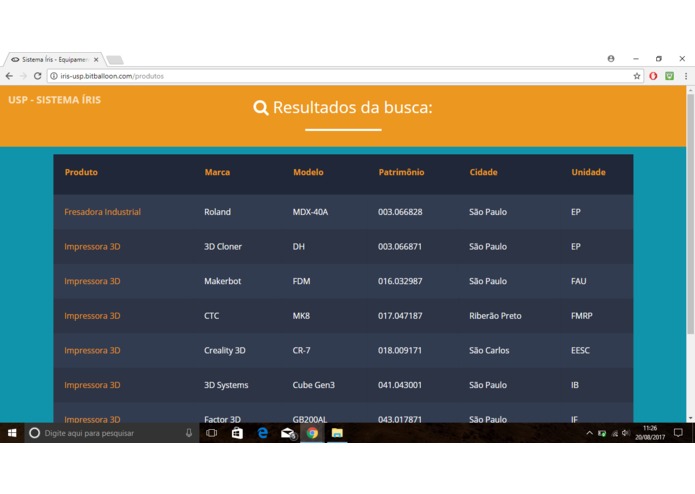Click the CR-7 model cell
Viewport: 695px width, 494px height.
[301, 350]
